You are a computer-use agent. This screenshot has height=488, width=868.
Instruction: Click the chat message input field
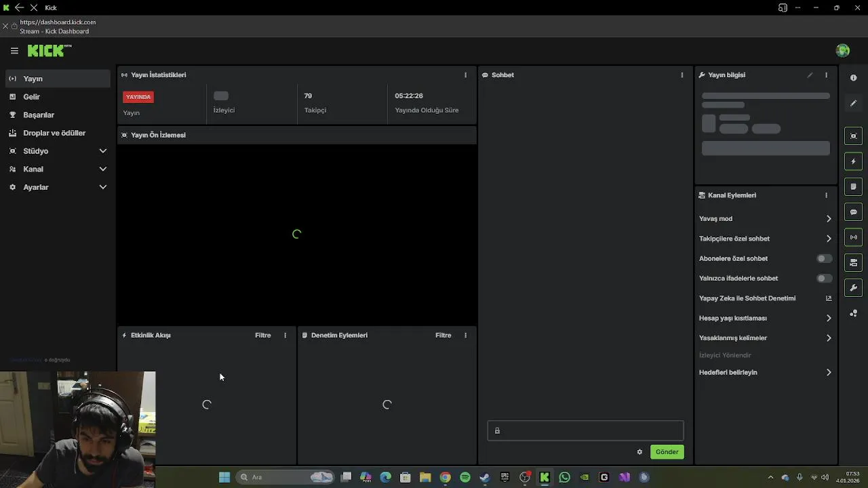click(585, 431)
